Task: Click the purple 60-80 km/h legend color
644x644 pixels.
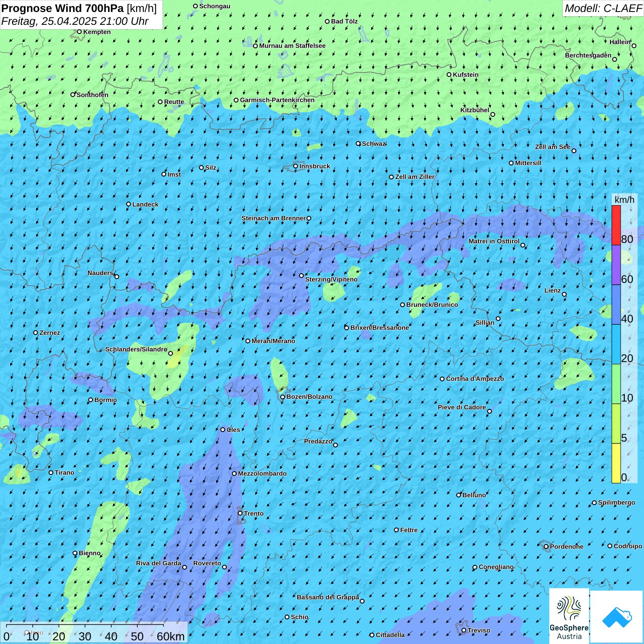Action: tap(616, 265)
